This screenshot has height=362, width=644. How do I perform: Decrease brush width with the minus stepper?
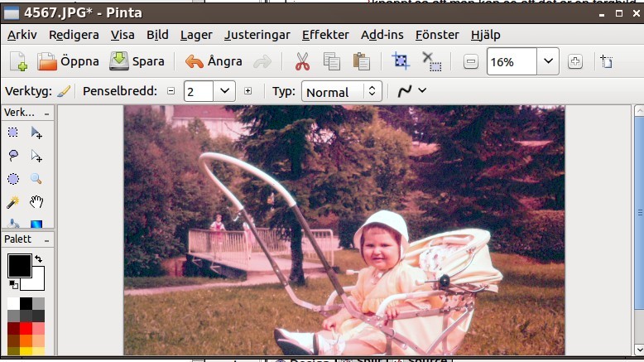point(171,91)
